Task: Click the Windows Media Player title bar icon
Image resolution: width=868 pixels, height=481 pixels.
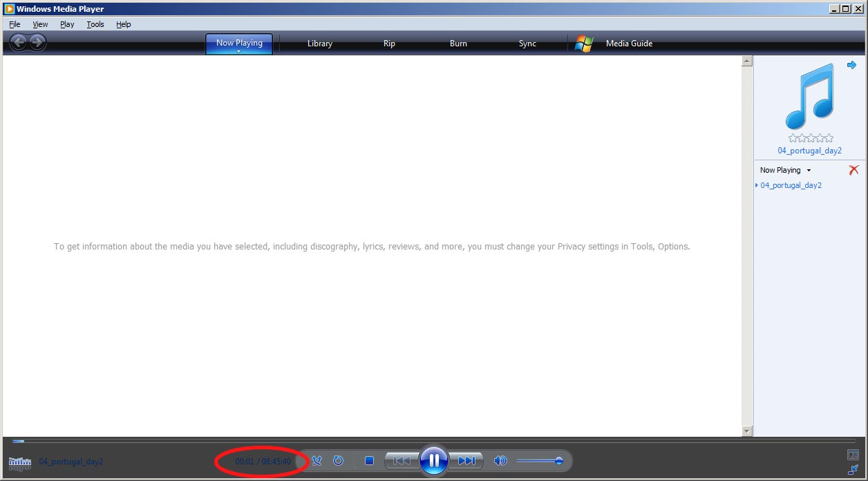Action: point(10,9)
